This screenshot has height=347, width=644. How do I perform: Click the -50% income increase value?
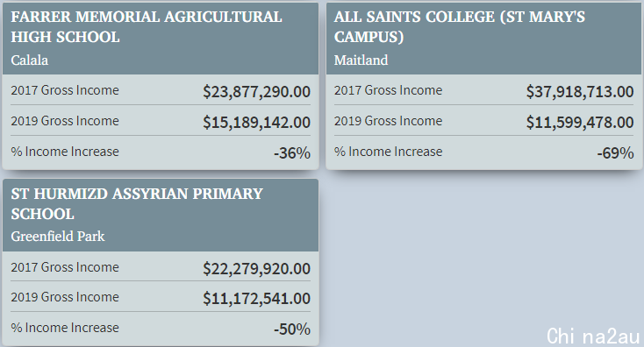pyautogui.click(x=292, y=329)
